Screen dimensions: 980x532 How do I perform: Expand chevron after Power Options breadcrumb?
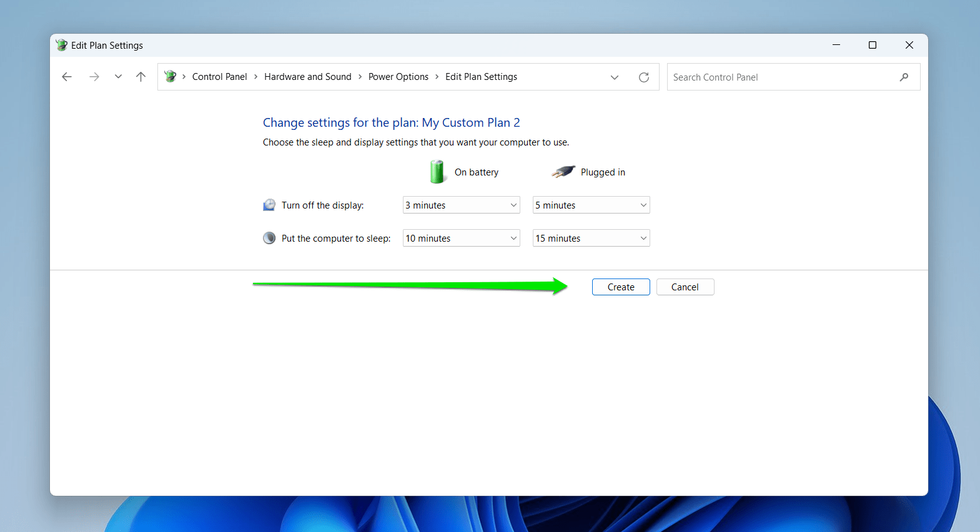coord(437,77)
